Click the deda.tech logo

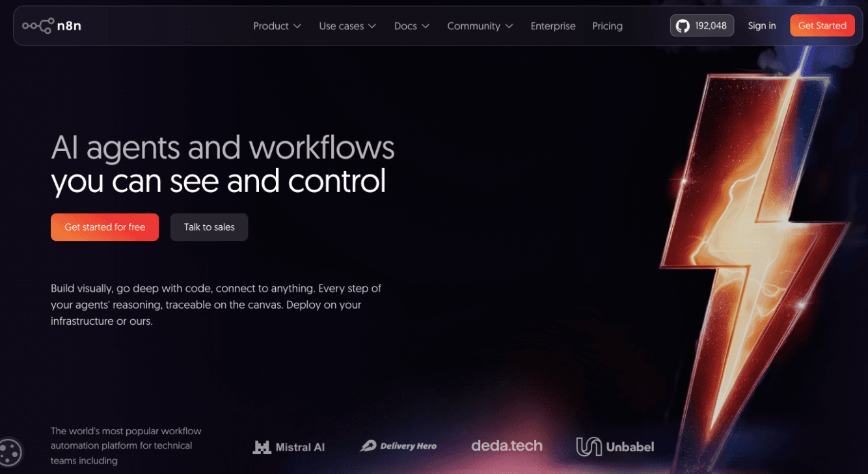506,446
